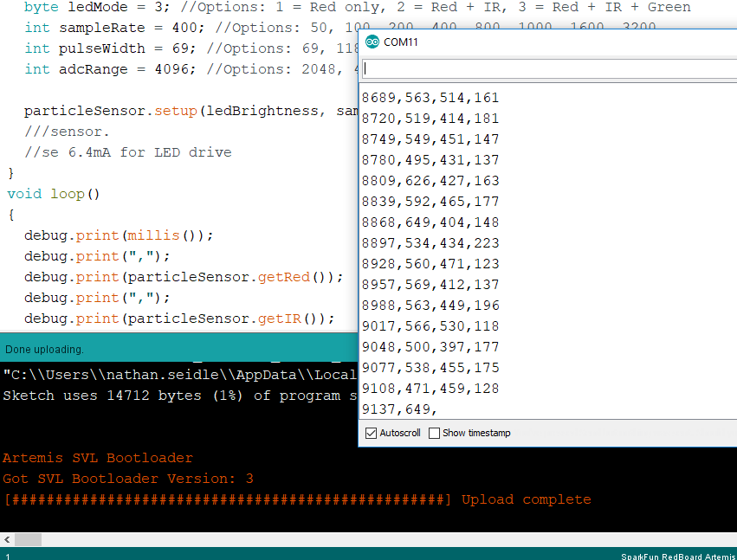Click the void loop() line in the editor
737x560 pixels.
[x=52, y=193]
